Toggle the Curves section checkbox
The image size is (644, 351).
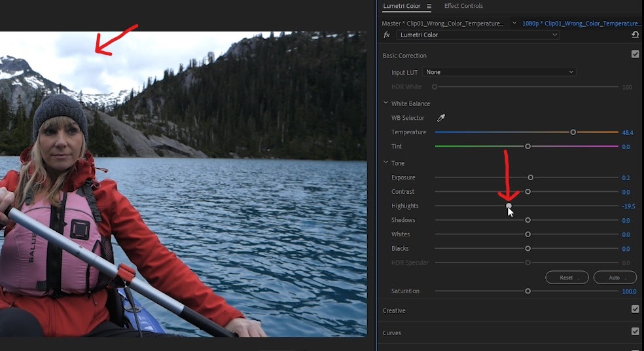(x=635, y=331)
